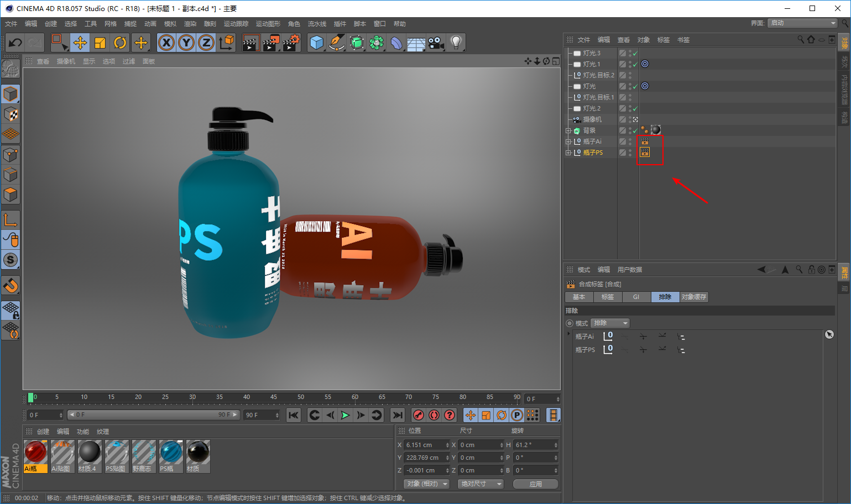
Task: Open viewport 摄像机 menu
Action: coord(66,61)
